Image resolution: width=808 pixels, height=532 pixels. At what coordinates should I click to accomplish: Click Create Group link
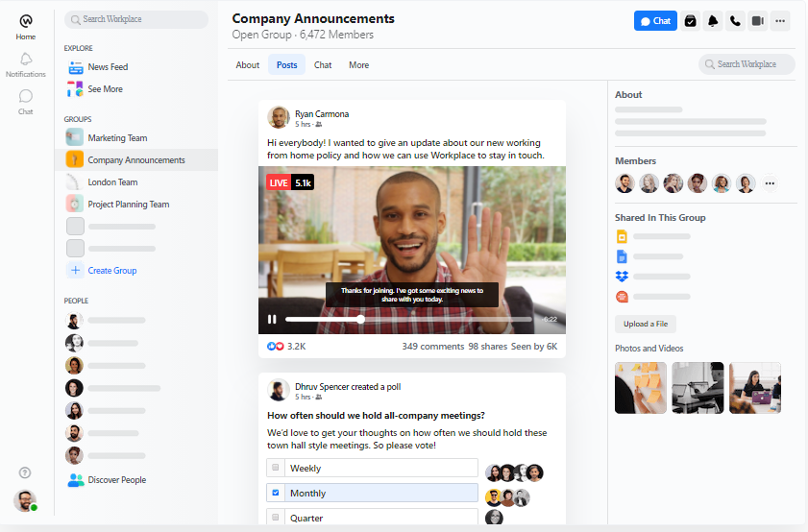coord(111,271)
